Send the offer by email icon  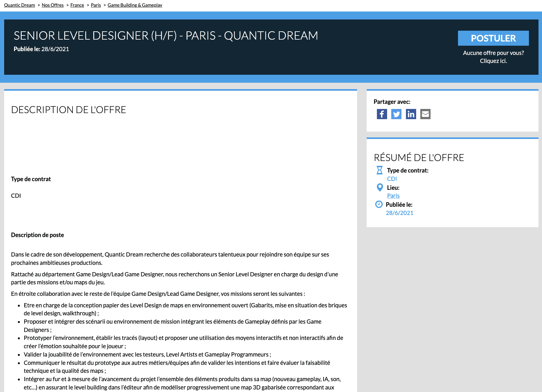pyautogui.click(x=425, y=114)
